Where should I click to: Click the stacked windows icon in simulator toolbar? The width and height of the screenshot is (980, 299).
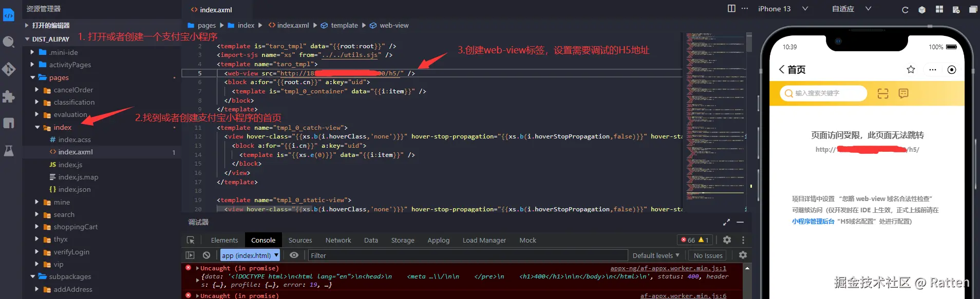point(973,9)
